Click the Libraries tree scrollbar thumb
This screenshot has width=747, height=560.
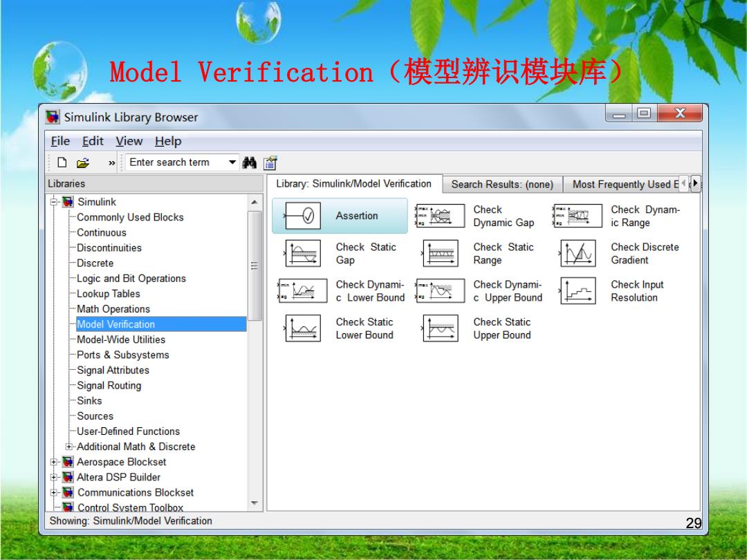[255, 265]
